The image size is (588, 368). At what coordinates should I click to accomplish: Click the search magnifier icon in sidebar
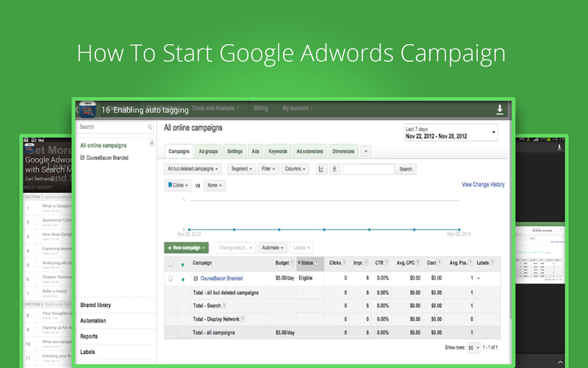(x=150, y=127)
